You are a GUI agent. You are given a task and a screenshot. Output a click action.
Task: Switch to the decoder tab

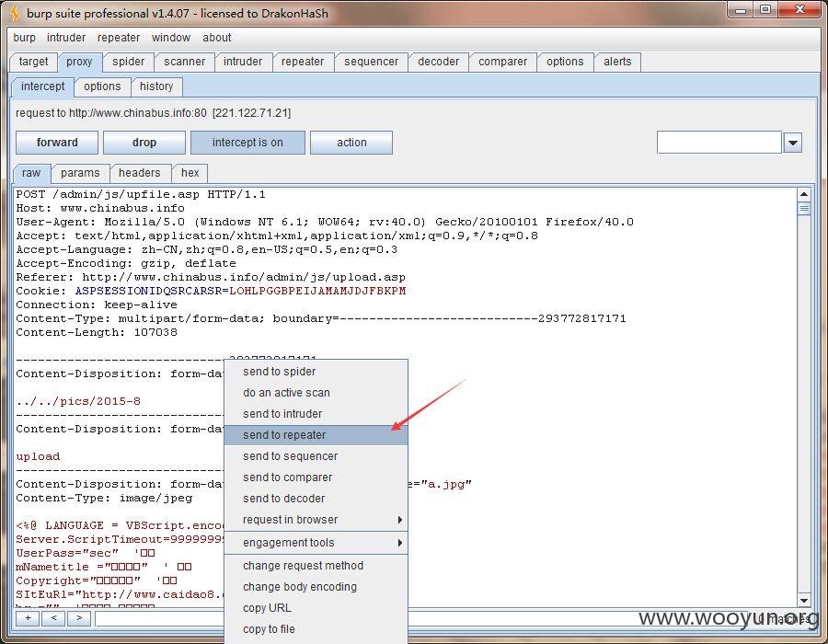click(x=438, y=62)
